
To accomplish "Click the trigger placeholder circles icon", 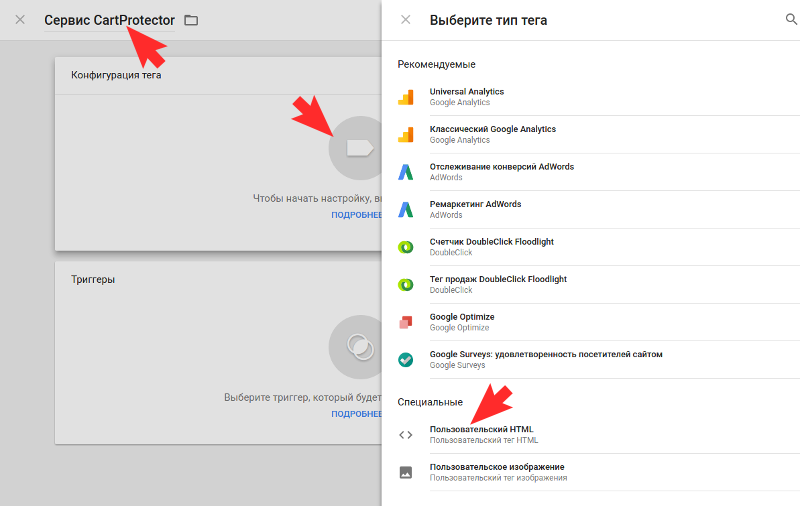I will tap(357, 347).
